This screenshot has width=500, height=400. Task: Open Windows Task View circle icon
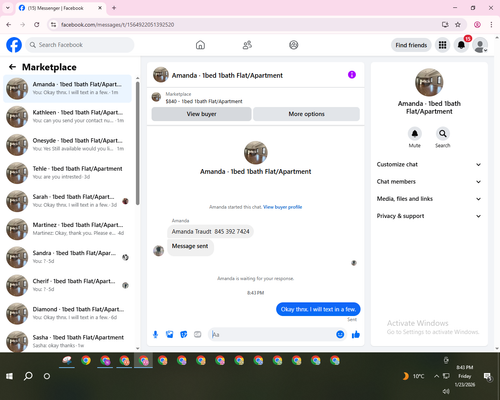(47, 376)
